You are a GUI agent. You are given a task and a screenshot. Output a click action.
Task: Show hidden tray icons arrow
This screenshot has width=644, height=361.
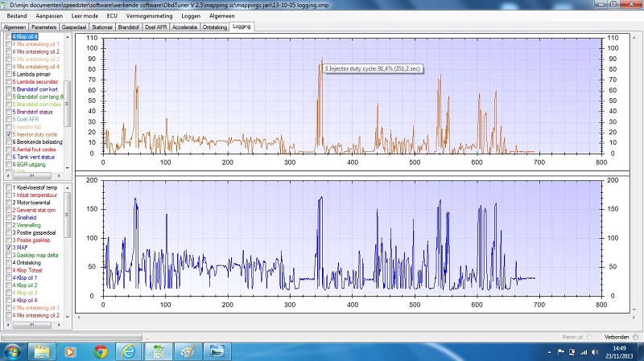point(550,352)
